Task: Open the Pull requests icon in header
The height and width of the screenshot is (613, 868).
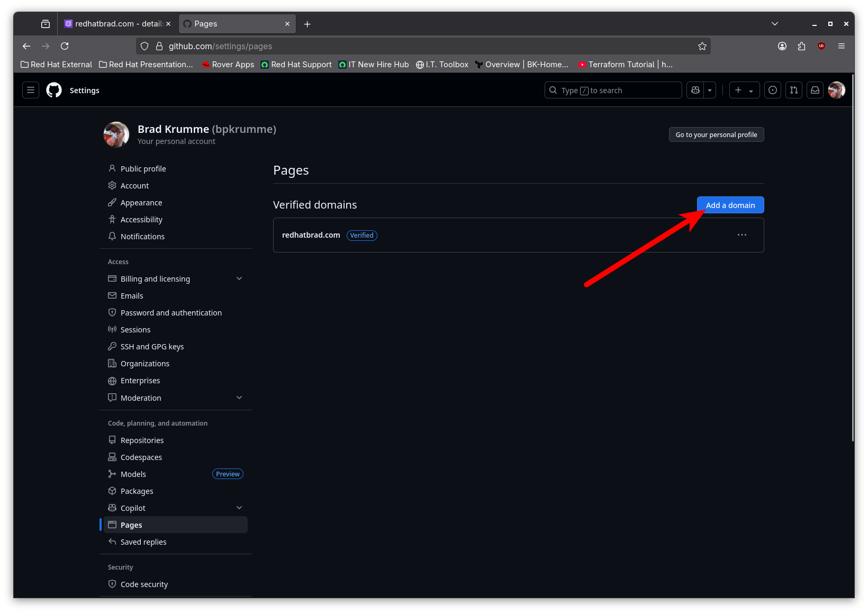Action: 794,90
